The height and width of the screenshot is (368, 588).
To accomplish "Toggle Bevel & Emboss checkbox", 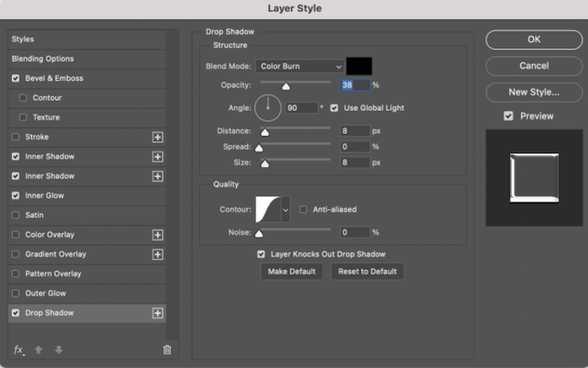I will point(16,78).
